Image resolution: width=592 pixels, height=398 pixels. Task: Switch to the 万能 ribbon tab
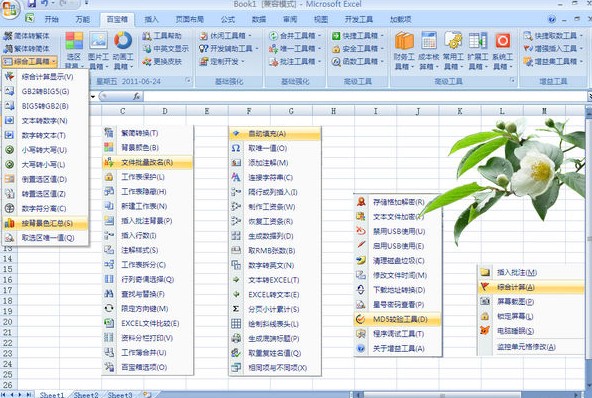pos(83,19)
